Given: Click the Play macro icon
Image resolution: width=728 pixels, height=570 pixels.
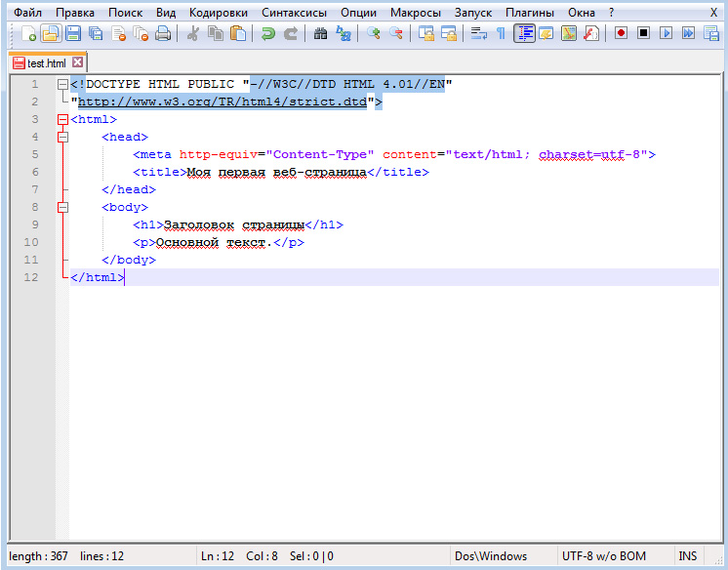Looking at the screenshot, I should (667, 33).
